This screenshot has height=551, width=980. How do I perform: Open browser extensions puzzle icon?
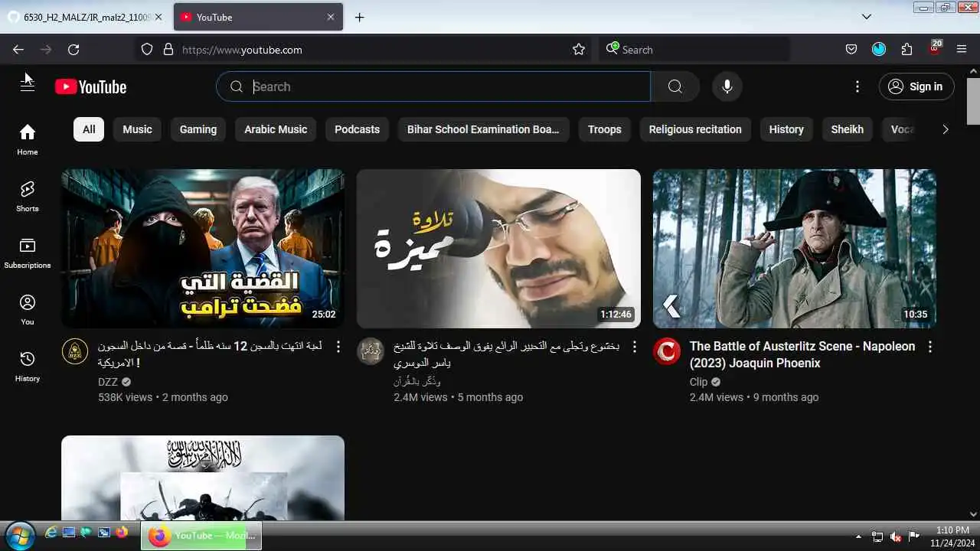point(906,50)
